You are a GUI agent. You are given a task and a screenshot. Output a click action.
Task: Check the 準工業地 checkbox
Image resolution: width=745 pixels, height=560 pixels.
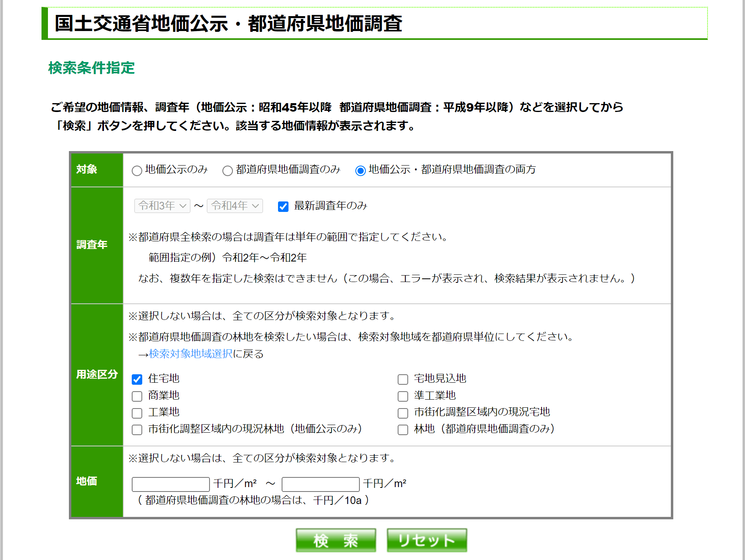pyautogui.click(x=403, y=396)
